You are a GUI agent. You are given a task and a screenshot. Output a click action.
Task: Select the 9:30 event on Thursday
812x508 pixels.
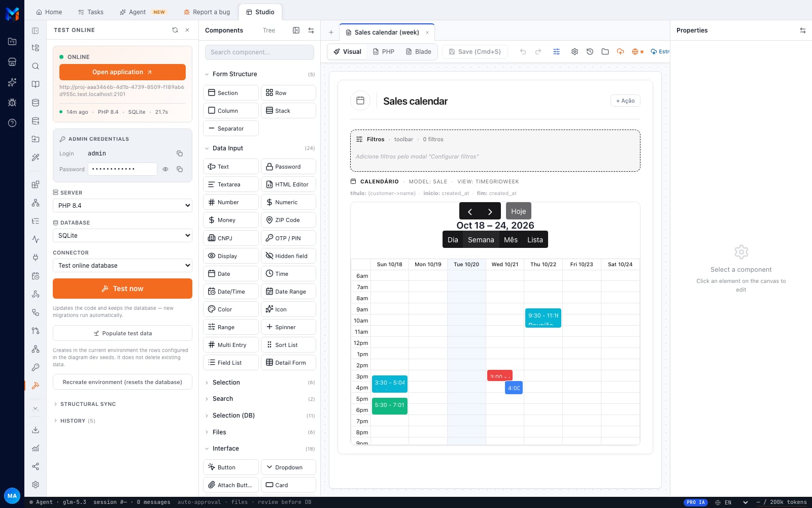[543, 318]
